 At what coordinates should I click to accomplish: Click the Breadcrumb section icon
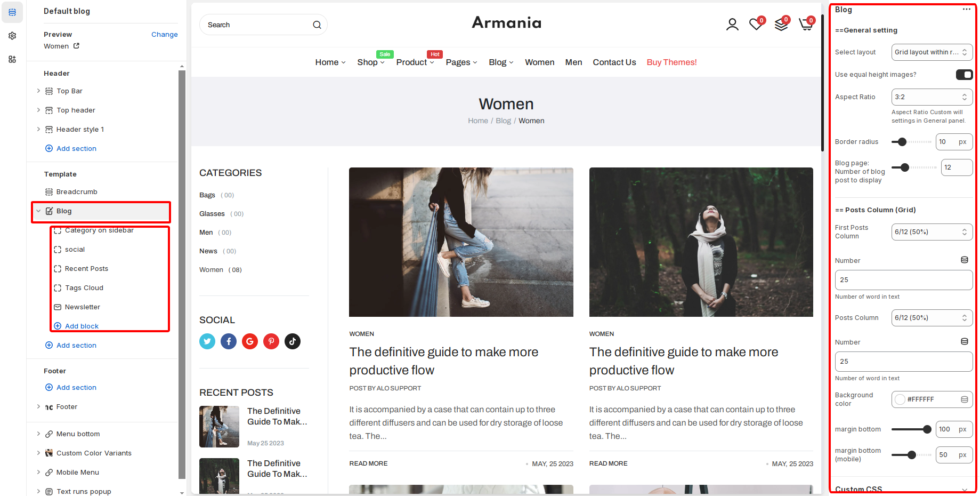[x=49, y=192]
